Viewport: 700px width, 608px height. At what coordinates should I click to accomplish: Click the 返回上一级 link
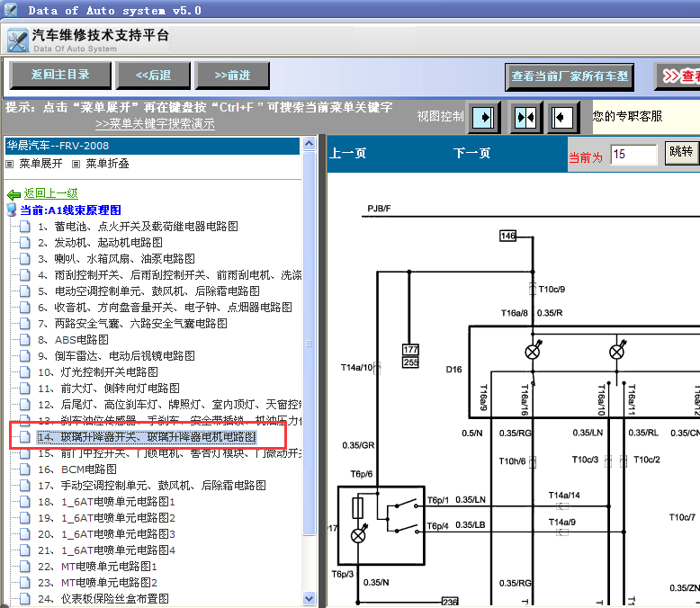(51, 193)
